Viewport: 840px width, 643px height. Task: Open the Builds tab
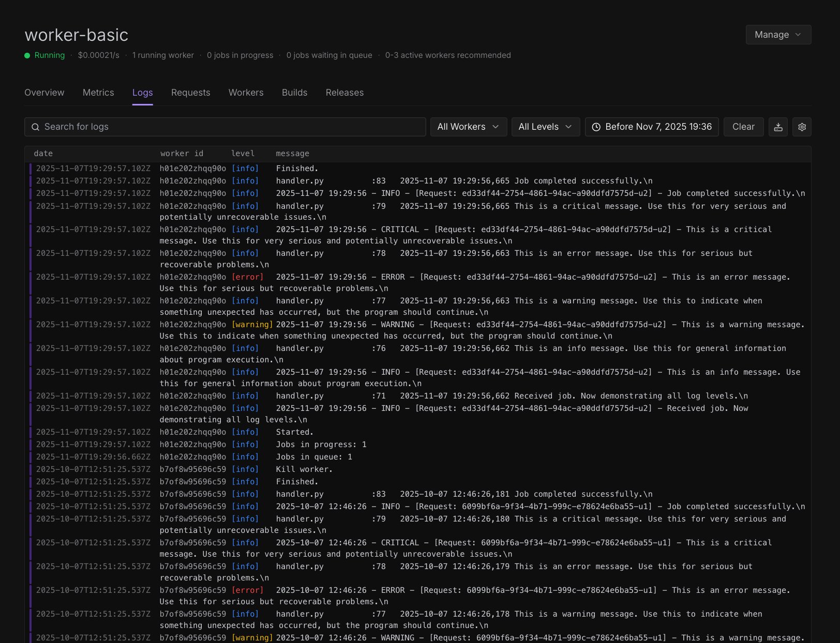(295, 93)
